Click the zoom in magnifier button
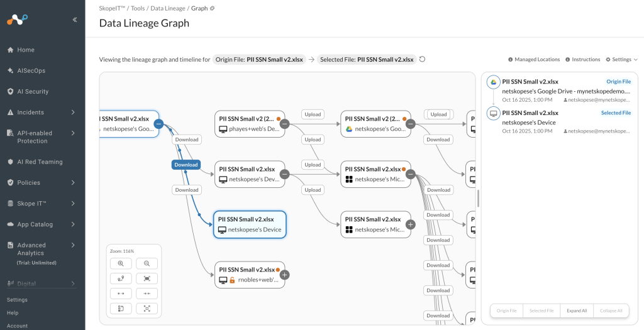The width and height of the screenshot is (644, 330). click(x=121, y=263)
